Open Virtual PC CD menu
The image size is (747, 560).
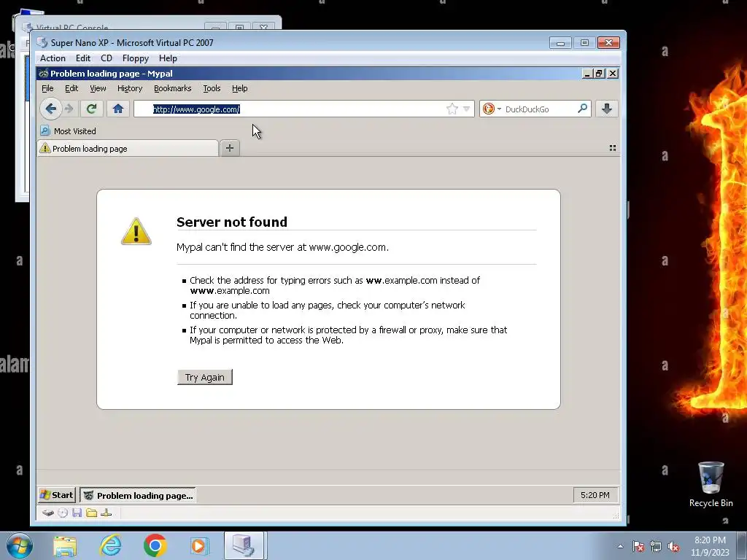point(107,58)
